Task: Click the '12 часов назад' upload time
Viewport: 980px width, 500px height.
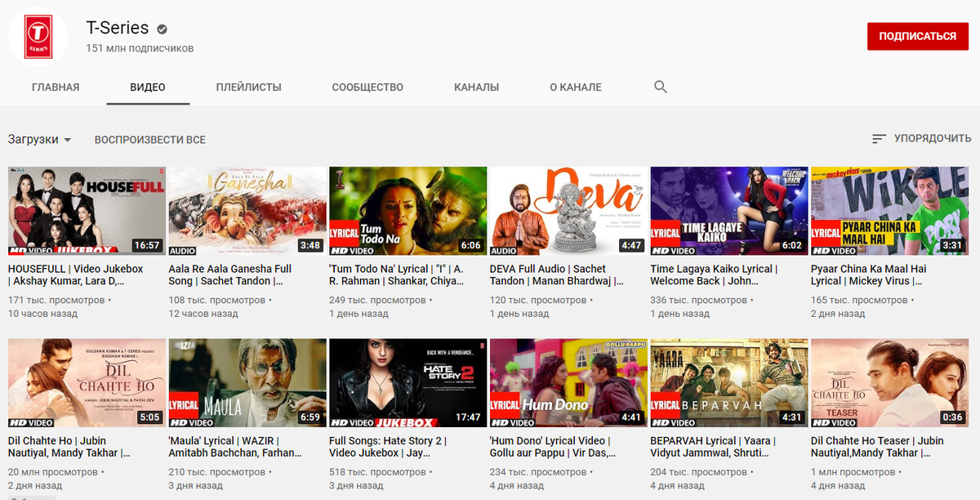Action: (x=202, y=314)
